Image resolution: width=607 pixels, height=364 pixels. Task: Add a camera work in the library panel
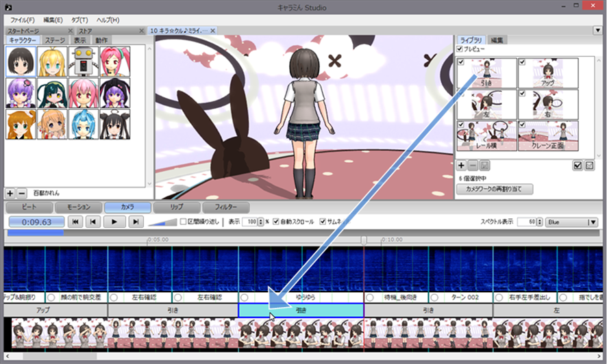[x=461, y=166]
